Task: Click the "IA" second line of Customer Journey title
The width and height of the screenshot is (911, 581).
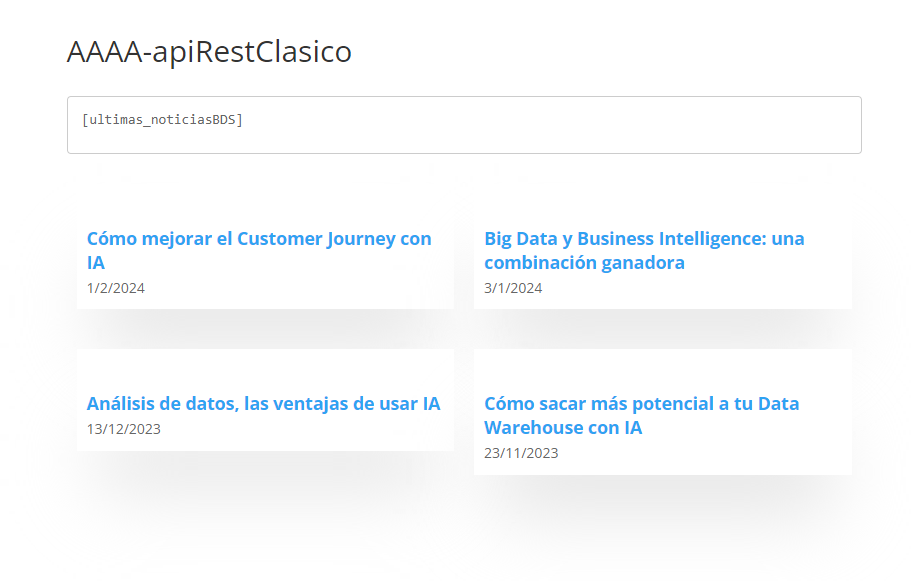Action: (96, 263)
